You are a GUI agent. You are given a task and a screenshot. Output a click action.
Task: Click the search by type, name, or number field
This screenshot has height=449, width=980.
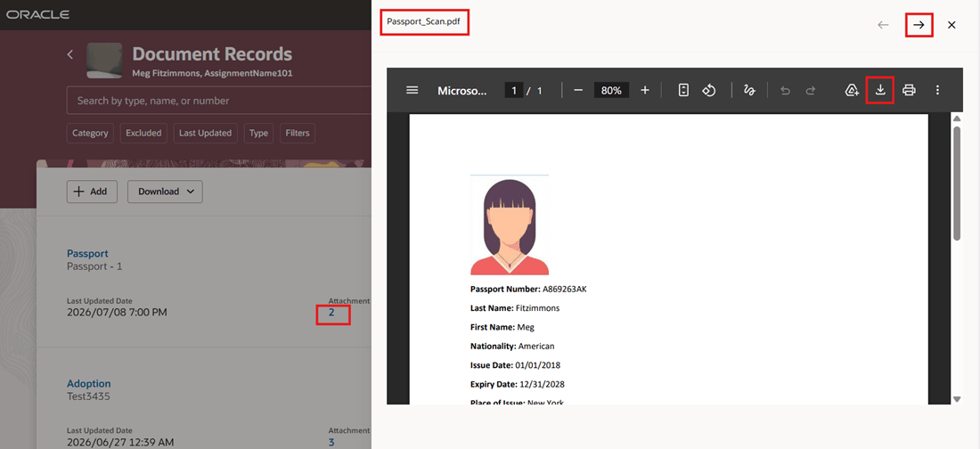219,101
